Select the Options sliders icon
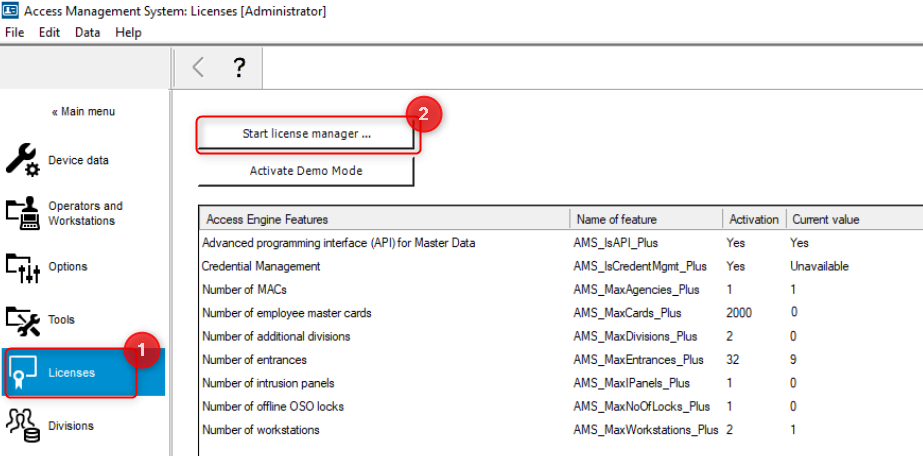This screenshot has height=456, width=923. 23,267
